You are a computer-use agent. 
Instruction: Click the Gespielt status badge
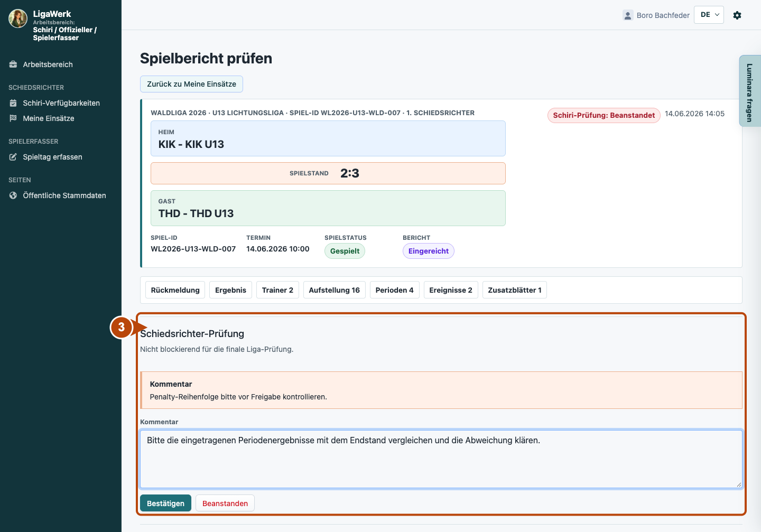pyautogui.click(x=345, y=251)
